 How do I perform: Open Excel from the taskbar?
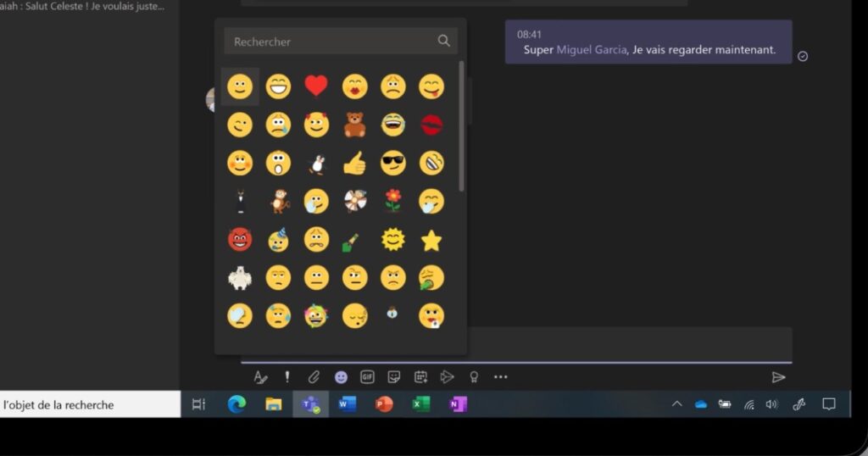coord(421,404)
